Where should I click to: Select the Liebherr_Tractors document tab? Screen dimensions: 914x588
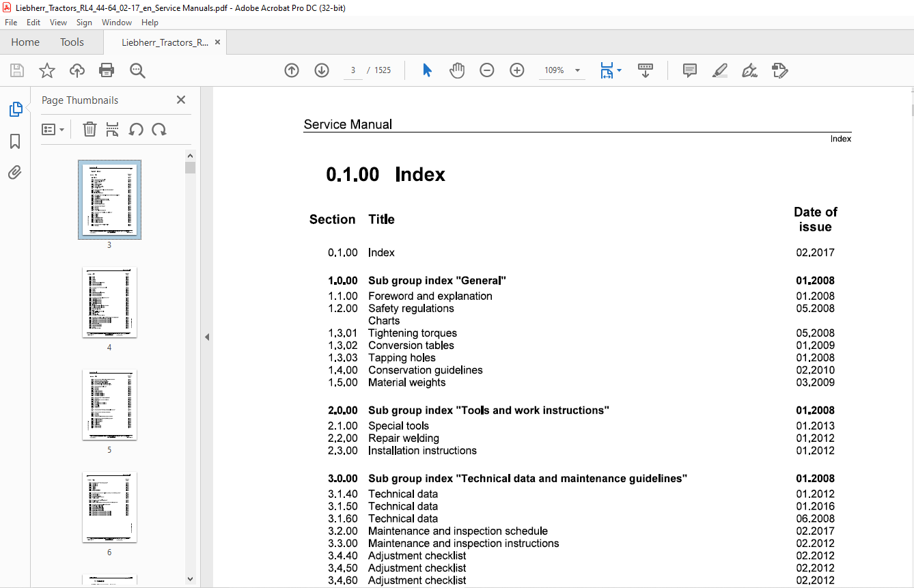165,42
